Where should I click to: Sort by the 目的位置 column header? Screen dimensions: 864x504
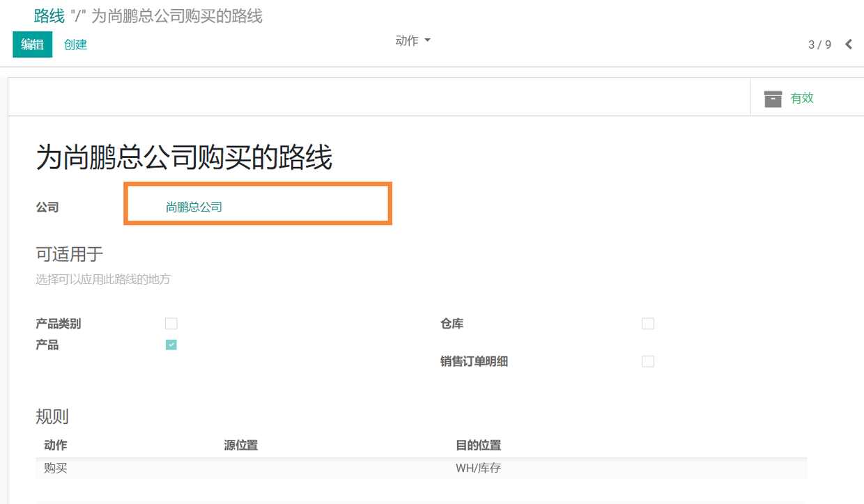point(478,446)
